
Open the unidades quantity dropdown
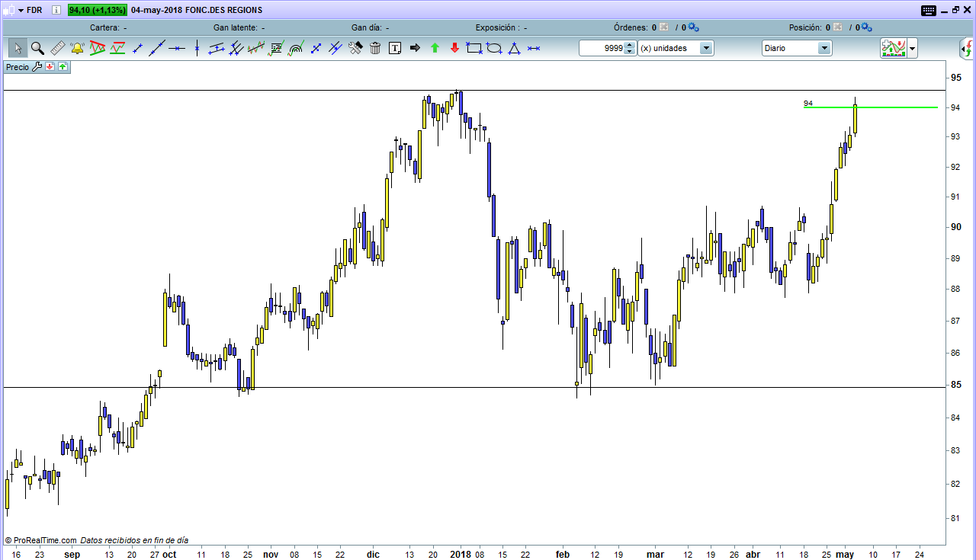click(x=705, y=47)
